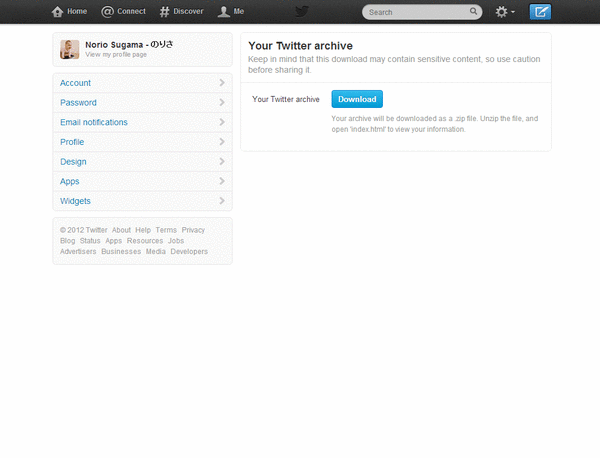Open the Home tab label
Image resolution: width=600 pixels, height=458 pixels.
click(77, 11)
